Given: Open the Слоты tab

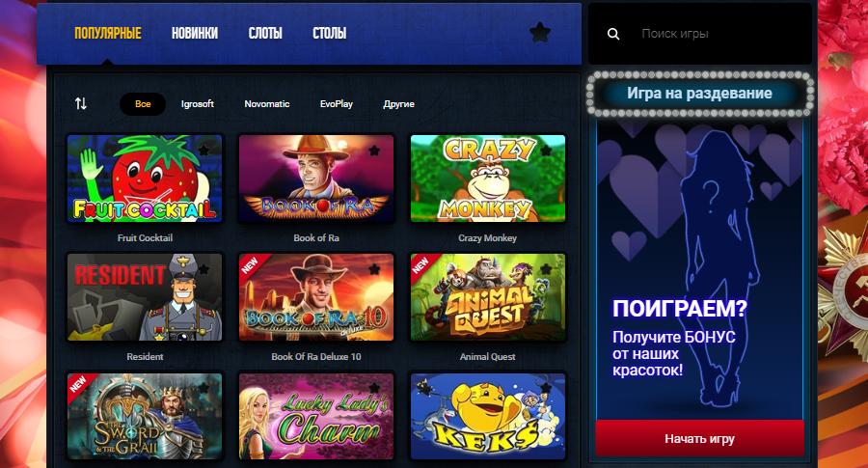Looking at the screenshot, I should tap(265, 33).
